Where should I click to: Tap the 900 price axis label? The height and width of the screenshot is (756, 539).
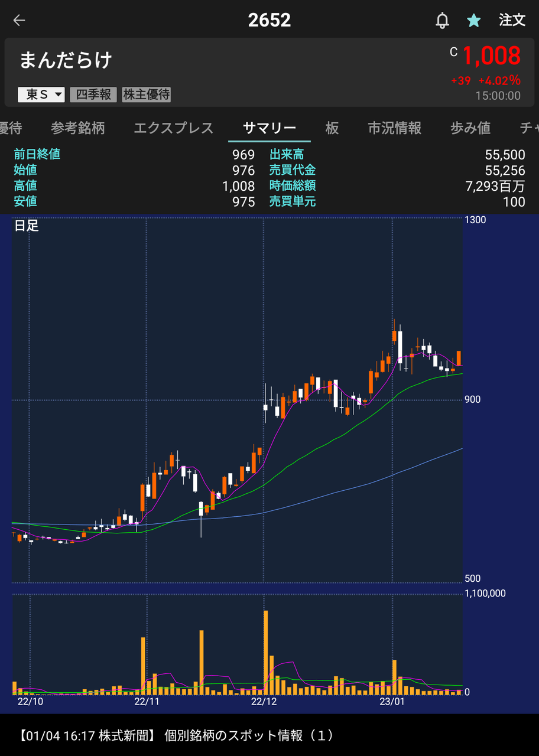473,400
